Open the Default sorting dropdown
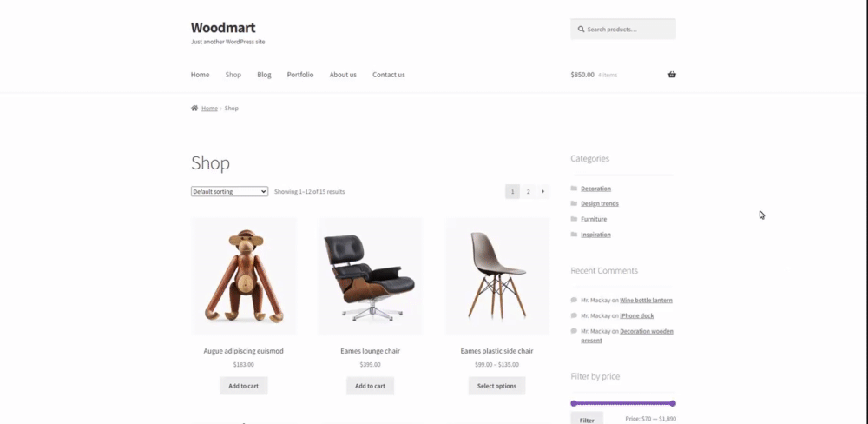868x424 pixels. tap(229, 191)
